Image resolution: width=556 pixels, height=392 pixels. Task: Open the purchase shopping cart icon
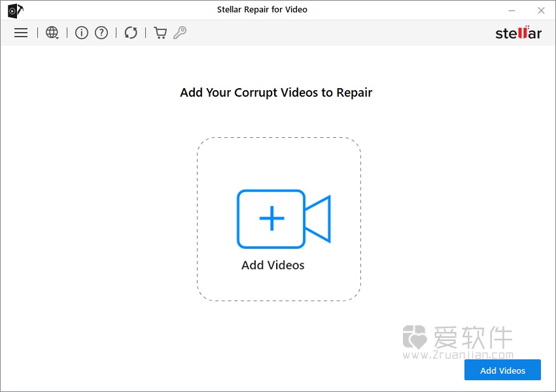click(x=160, y=33)
